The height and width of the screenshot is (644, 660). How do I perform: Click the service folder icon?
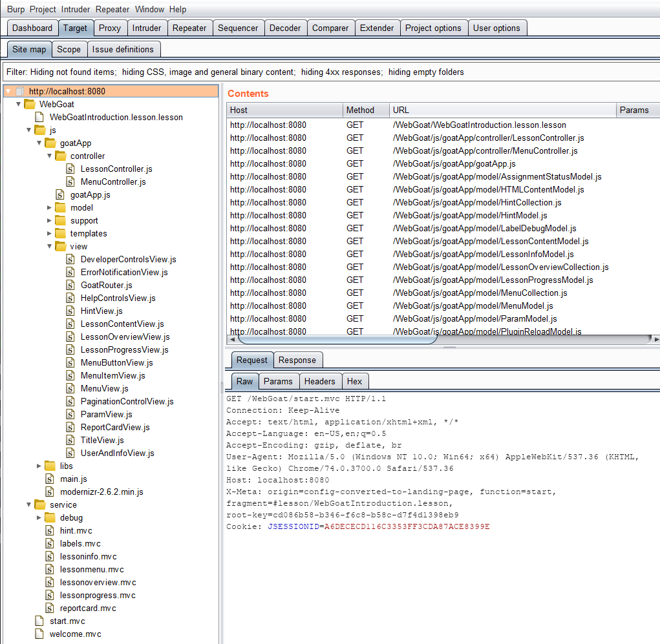[40, 504]
